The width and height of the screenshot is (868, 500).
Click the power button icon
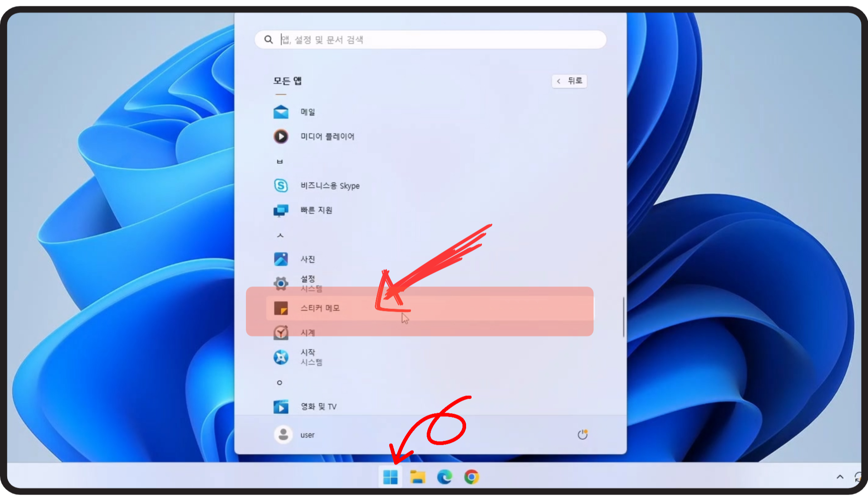coord(582,434)
